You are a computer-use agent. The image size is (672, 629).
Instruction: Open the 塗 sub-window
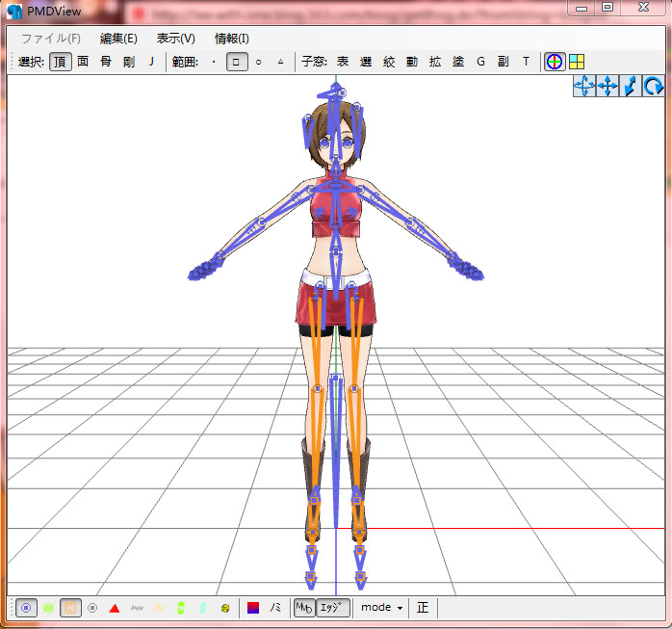coord(458,62)
